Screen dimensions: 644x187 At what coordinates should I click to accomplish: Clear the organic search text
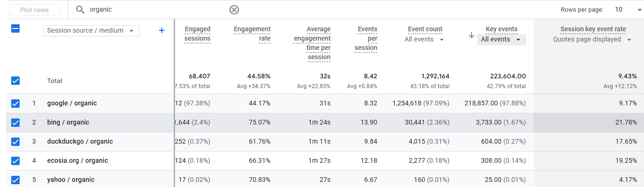tap(234, 10)
